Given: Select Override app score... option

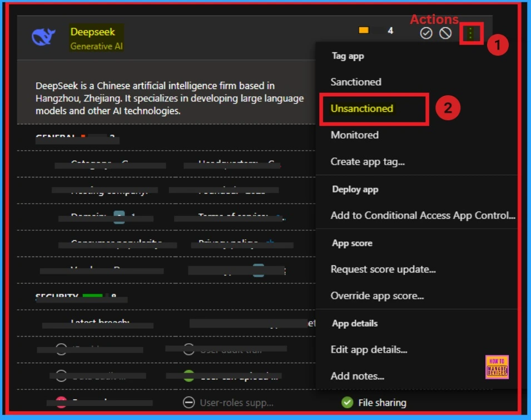Looking at the screenshot, I should (377, 296).
